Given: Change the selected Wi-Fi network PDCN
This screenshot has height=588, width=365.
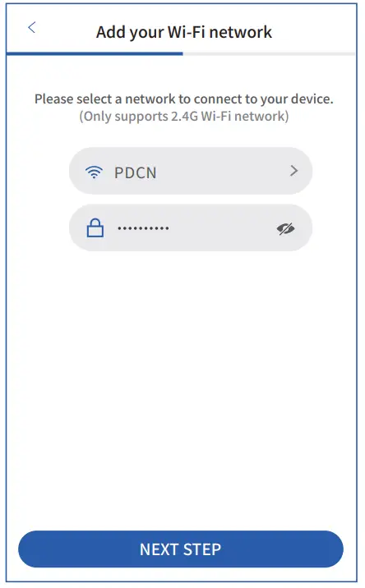Looking at the screenshot, I should pos(191,171).
